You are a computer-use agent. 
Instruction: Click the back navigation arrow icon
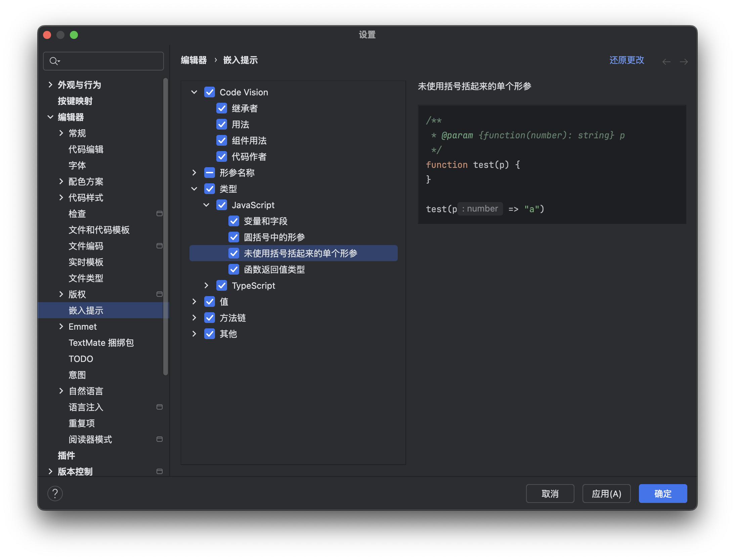pos(666,62)
